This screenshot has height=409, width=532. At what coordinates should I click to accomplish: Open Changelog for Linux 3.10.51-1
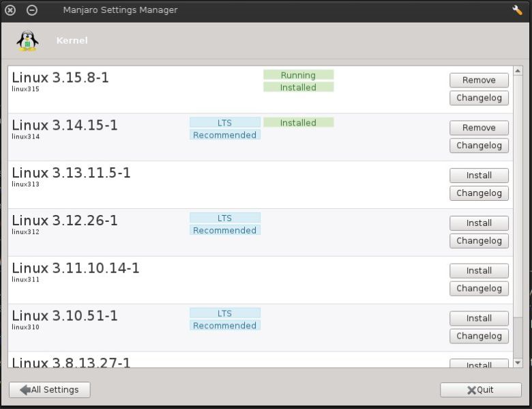479,336
